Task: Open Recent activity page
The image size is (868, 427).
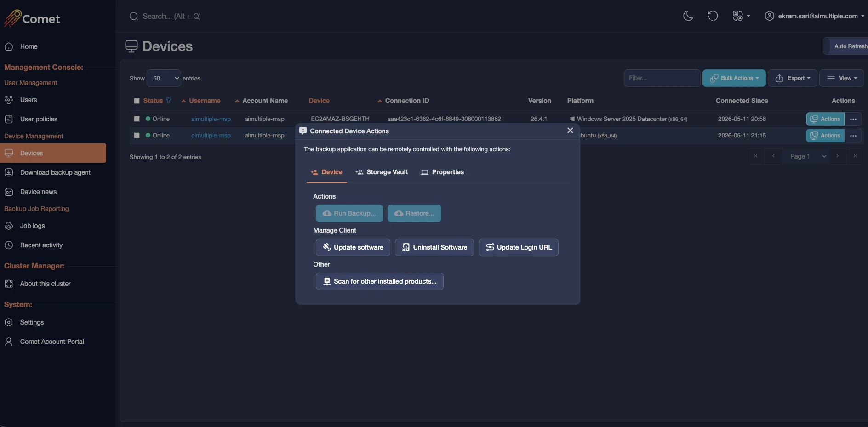Action: [x=41, y=245]
